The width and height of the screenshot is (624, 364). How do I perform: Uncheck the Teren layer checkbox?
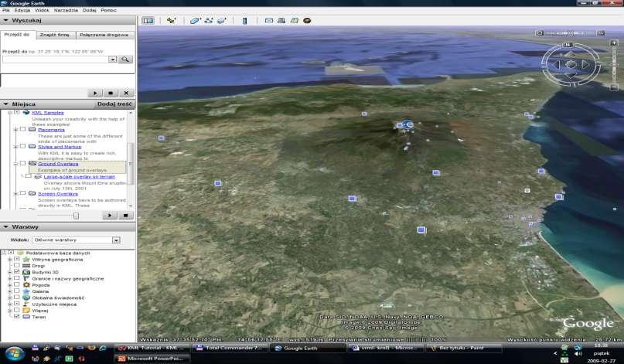click(17, 316)
